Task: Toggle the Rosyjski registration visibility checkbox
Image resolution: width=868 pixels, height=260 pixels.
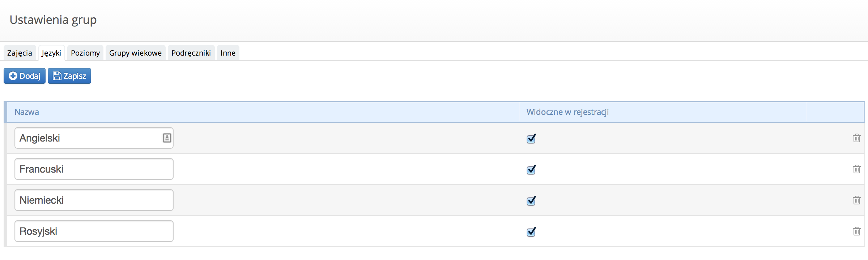Action: [531, 232]
